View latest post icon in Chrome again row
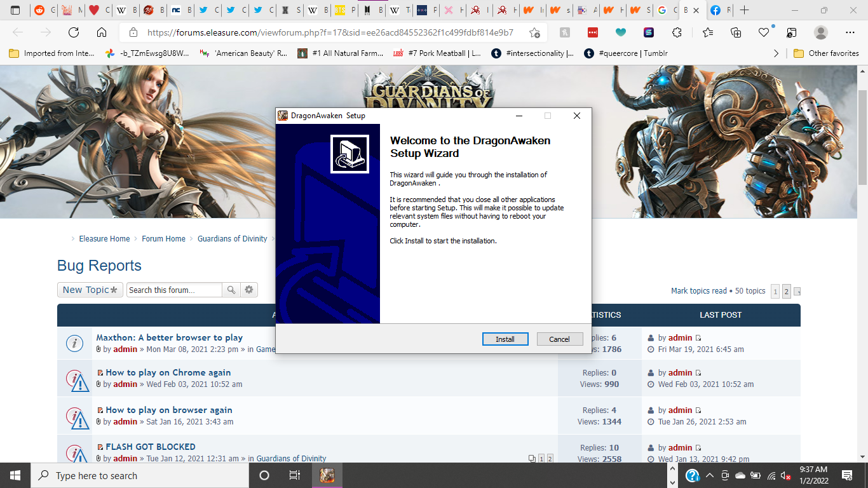 click(698, 373)
